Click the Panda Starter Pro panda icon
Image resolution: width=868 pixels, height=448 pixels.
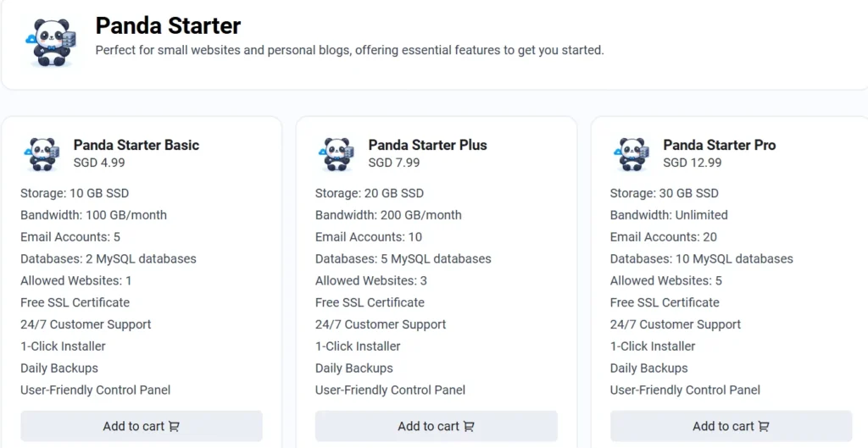(x=632, y=154)
